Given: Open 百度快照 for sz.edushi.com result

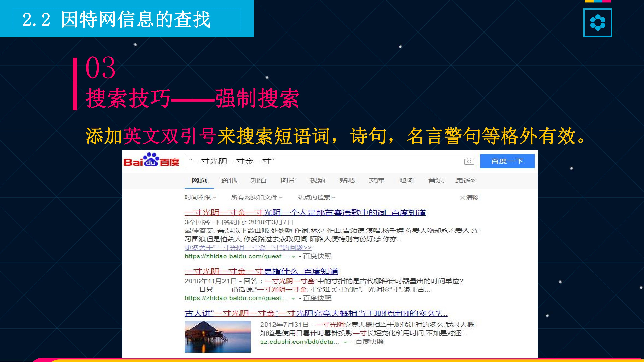Looking at the screenshot, I should pos(369,342).
